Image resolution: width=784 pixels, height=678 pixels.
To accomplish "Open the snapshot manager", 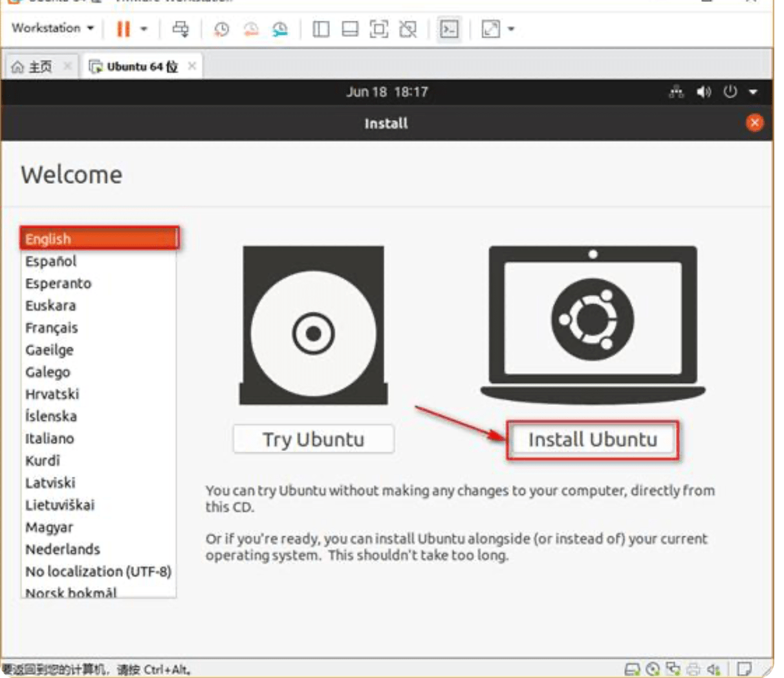I will (280, 29).
